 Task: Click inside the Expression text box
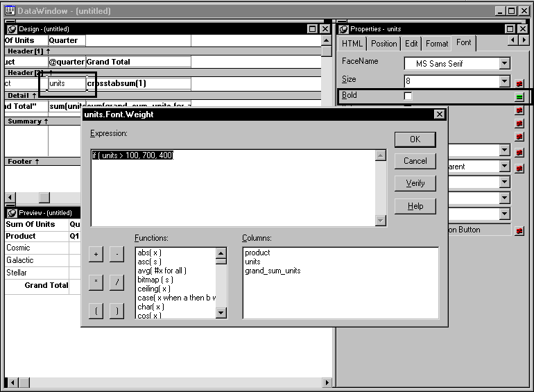[233, 188]
